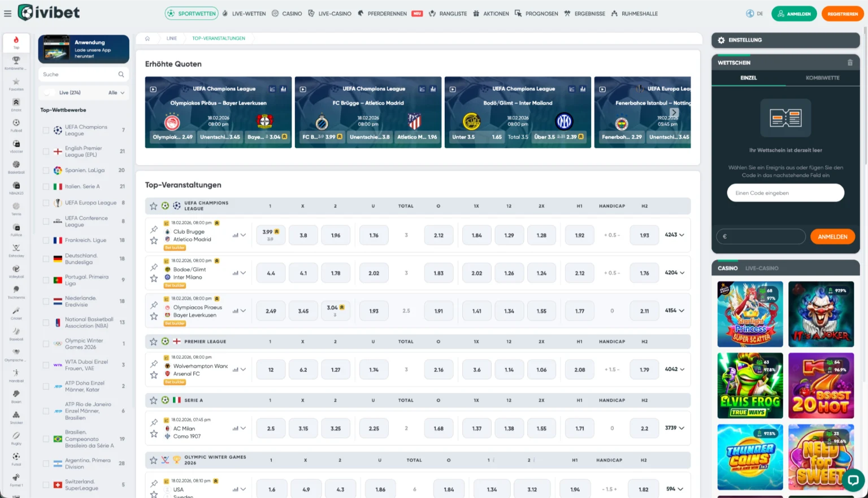Switch to the LIVE-CASINO tab
This screenshot has width=868, height=498.
pyautogui.click(x=763, y=268)
